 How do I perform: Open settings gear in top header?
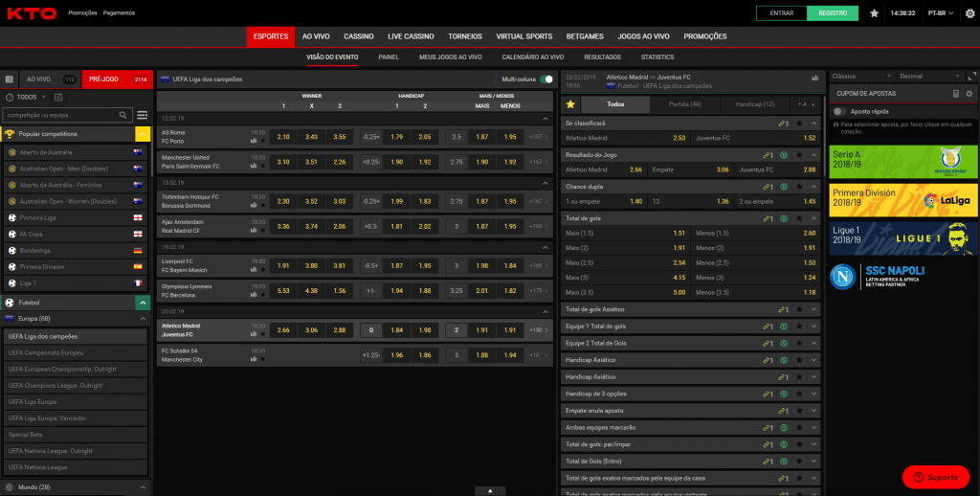click(970, 13)
